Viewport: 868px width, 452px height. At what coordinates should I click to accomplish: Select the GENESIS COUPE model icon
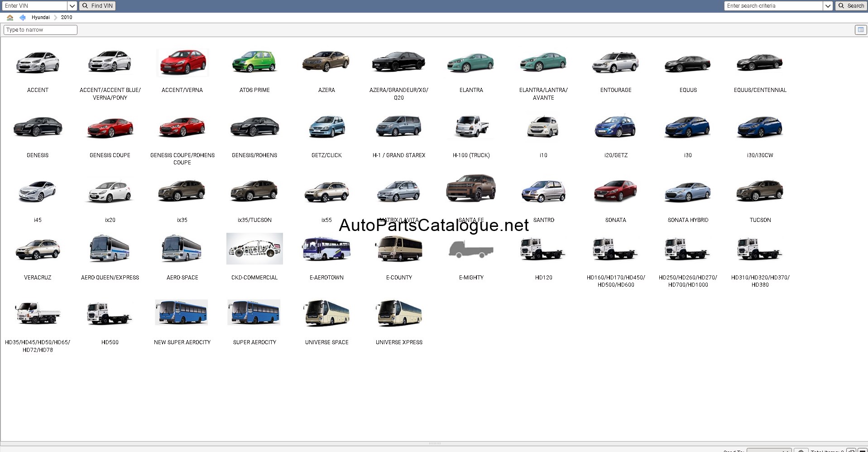(x=110, y=127)
